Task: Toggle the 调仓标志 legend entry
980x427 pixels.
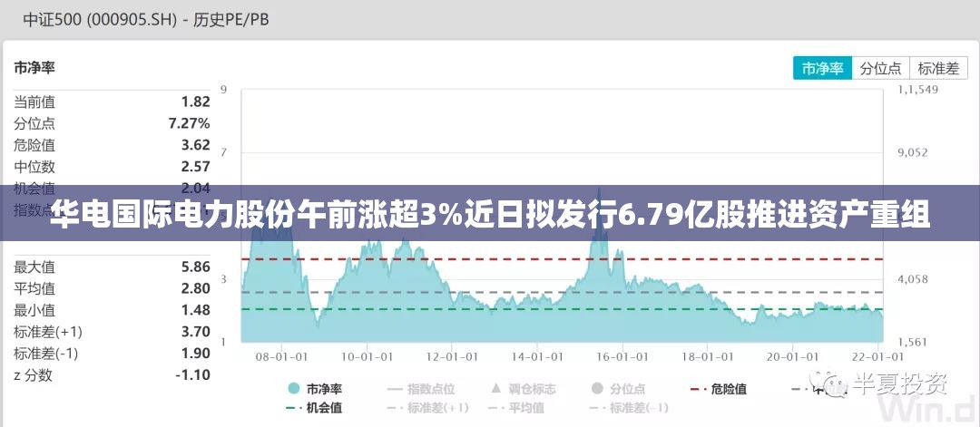Action: click(x=524, y=389)
